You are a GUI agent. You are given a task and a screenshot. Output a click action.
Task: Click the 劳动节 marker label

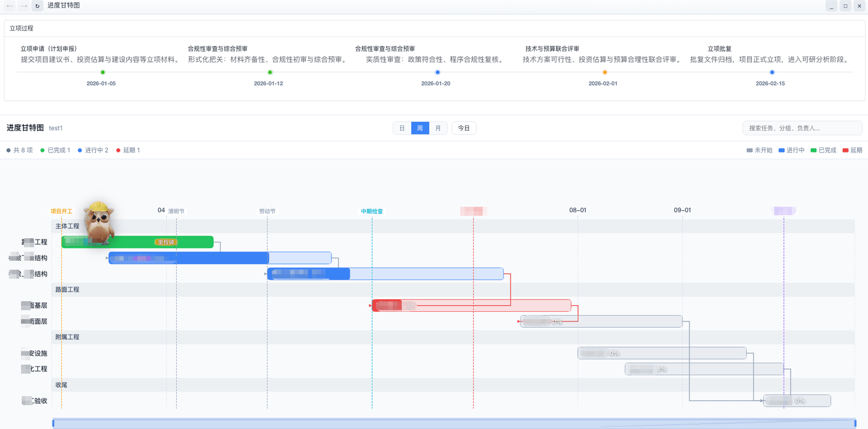(267, 211)
